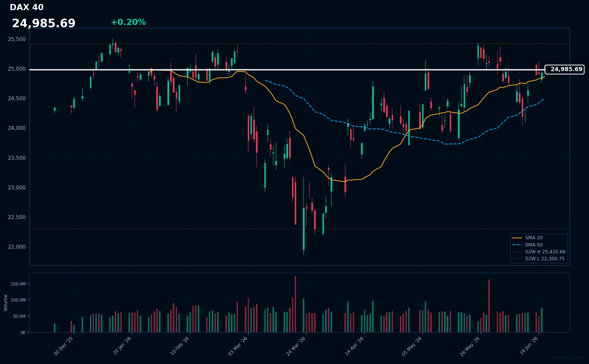Click the 100.0M volume axis label
This screenshot has width=589, height=364.
tap(18, 300)
